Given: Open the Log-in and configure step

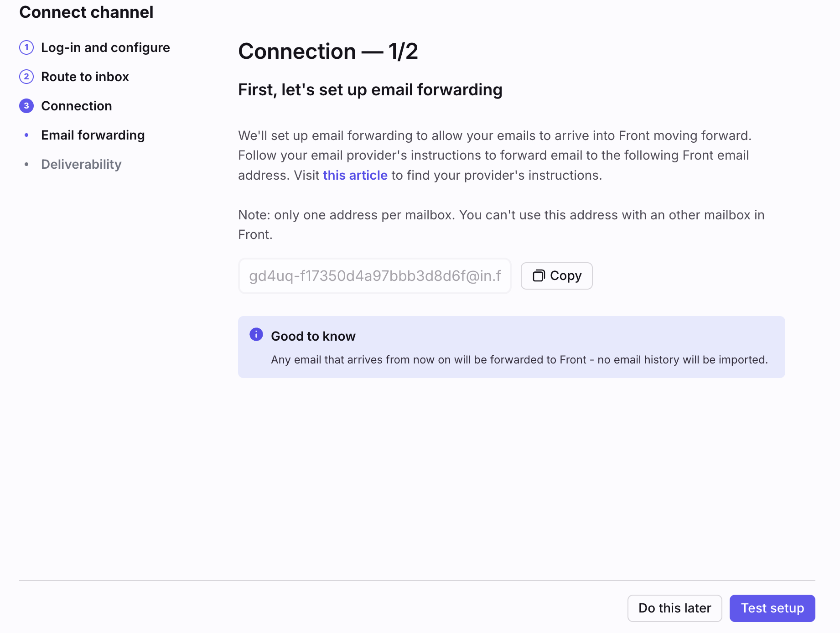Looking at the screenshot, I should click(x=105, y=47).
